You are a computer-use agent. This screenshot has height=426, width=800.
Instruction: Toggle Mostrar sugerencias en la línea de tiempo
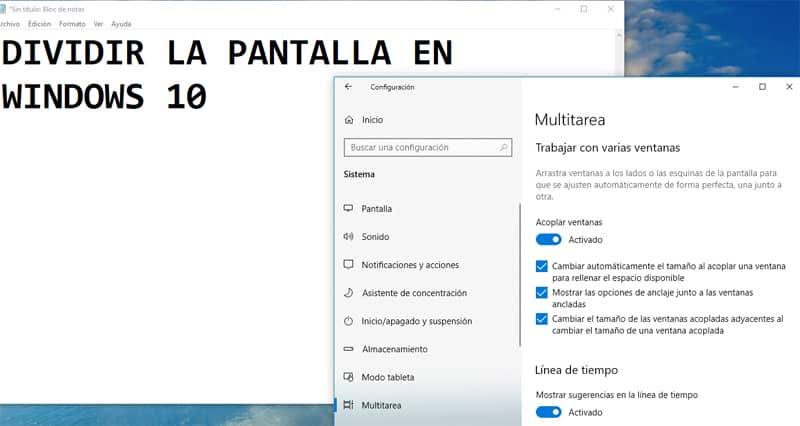(548, 412)
